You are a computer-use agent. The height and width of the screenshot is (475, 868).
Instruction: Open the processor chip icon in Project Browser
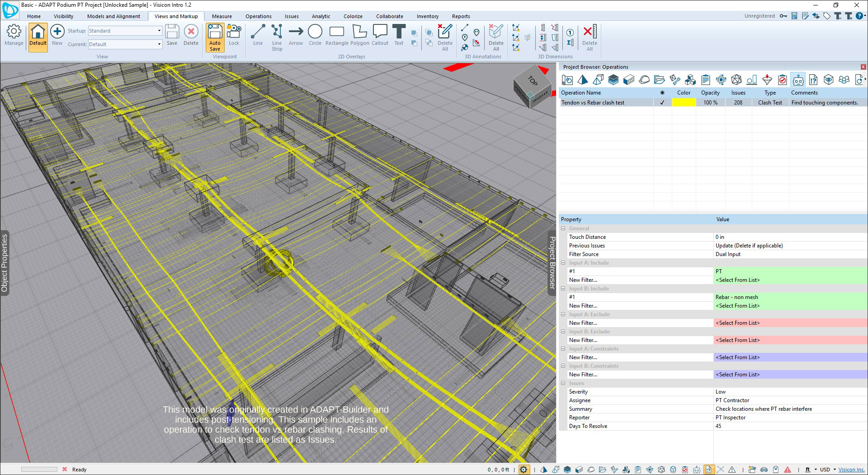[721, 80]
